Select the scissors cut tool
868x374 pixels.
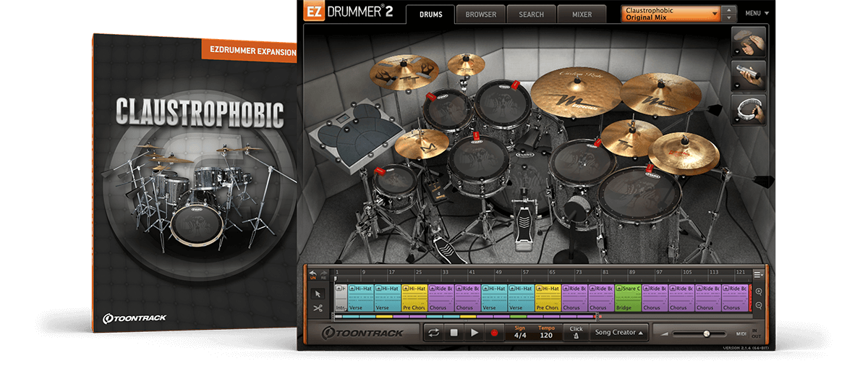317,307
